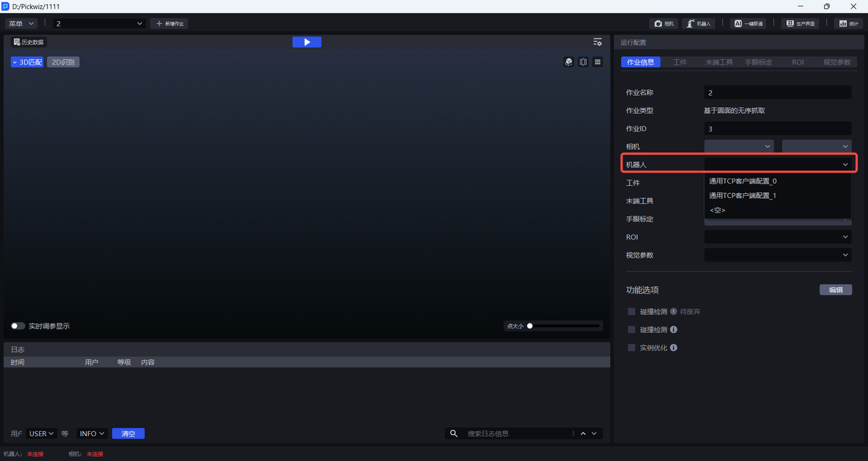The width and height of the screenshot is (868, 461).
Task: Click the AI 一键联通 button
Action: click(749, 24)
